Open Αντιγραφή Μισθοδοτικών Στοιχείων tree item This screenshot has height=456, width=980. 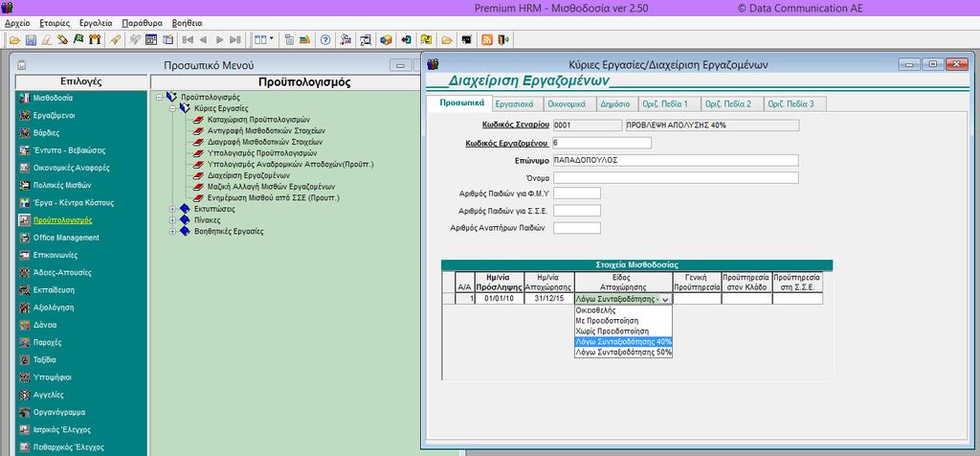(266, 130)
